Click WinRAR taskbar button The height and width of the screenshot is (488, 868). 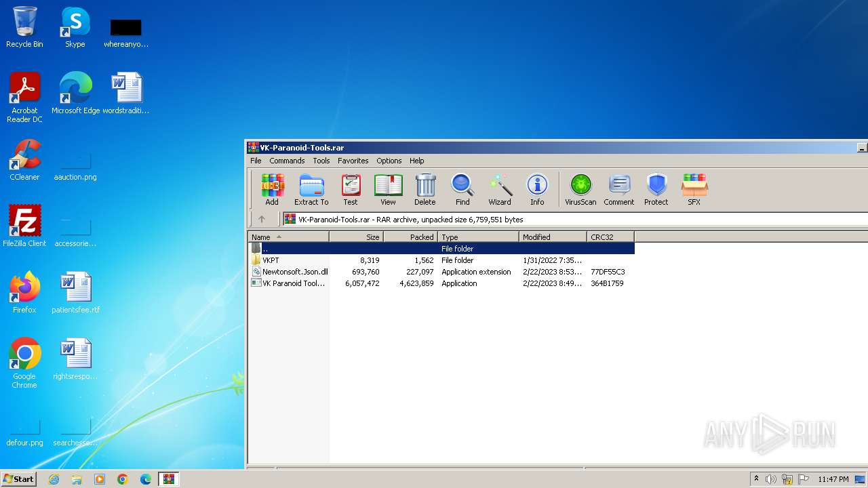coord(168,479)
